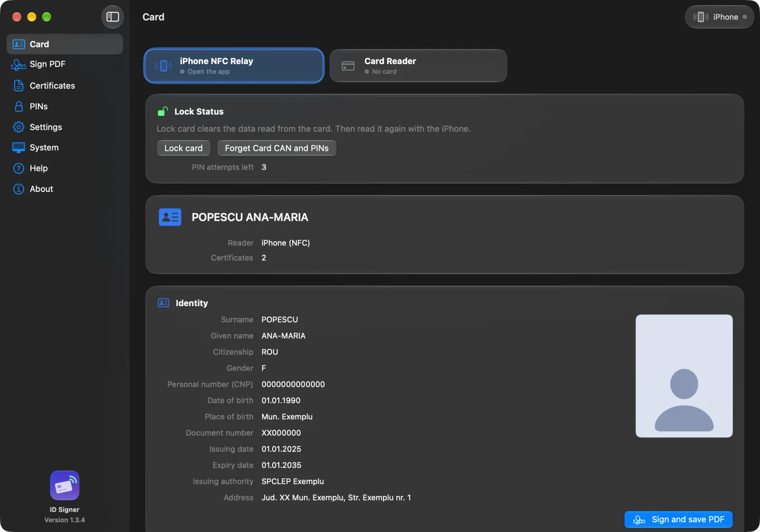
Task: Click the Version 1.3.4 label
Action: [65, 520]
